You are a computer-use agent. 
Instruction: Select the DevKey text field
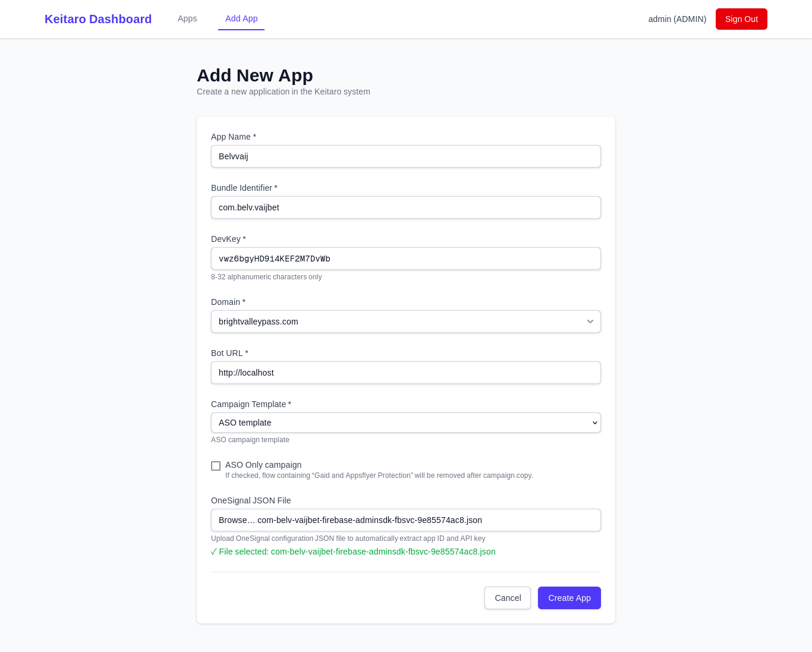pos(405,259)
